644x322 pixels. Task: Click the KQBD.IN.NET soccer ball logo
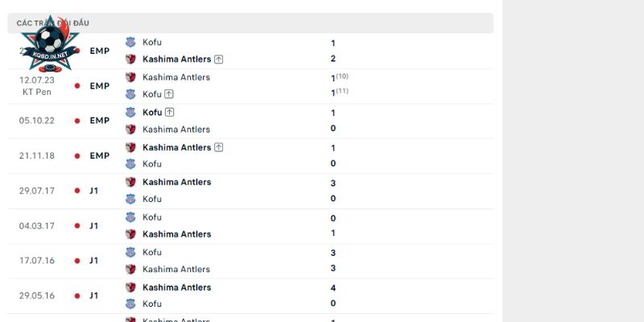click(50, 44)
